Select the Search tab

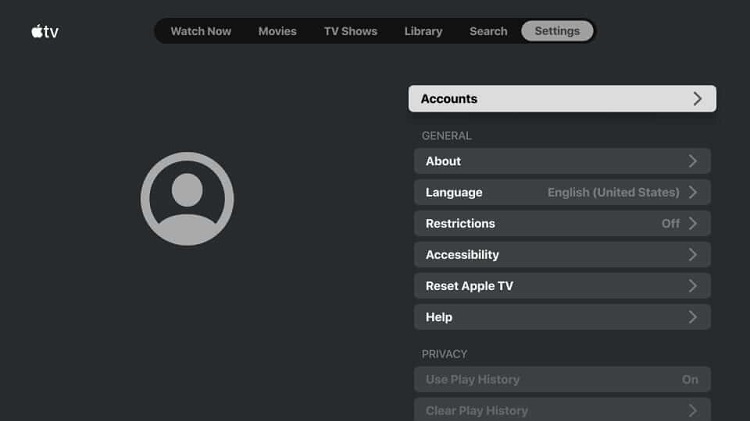488,31
